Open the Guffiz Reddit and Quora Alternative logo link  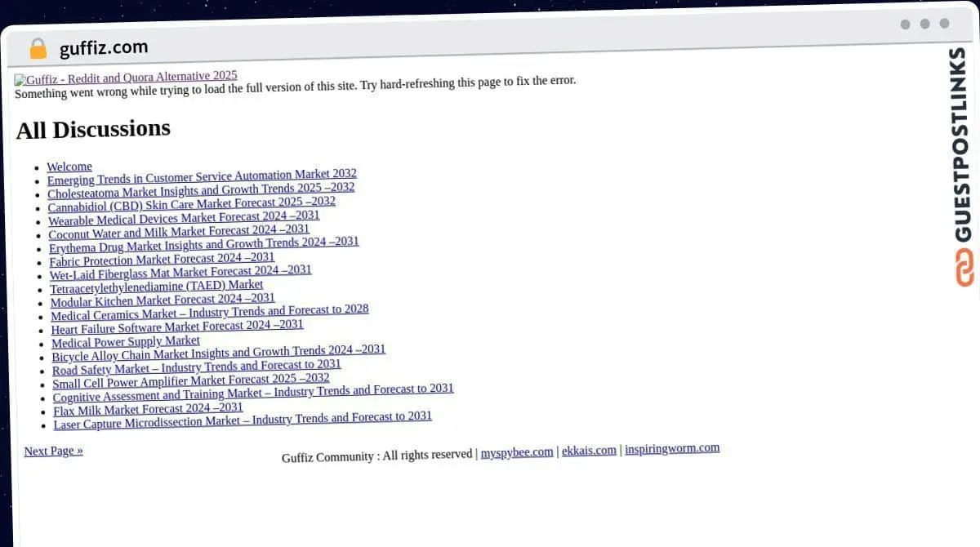[x=126, y=78]
